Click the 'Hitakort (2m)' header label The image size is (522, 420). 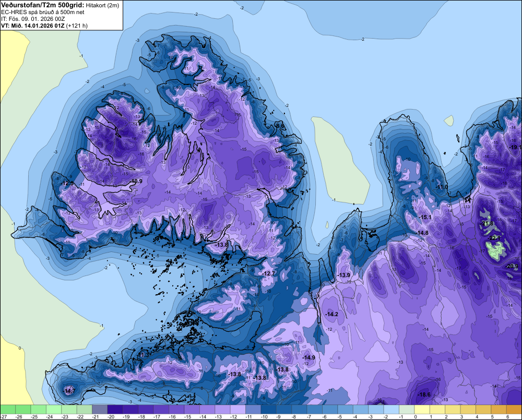pyautogui.click(x=102, y=5)
